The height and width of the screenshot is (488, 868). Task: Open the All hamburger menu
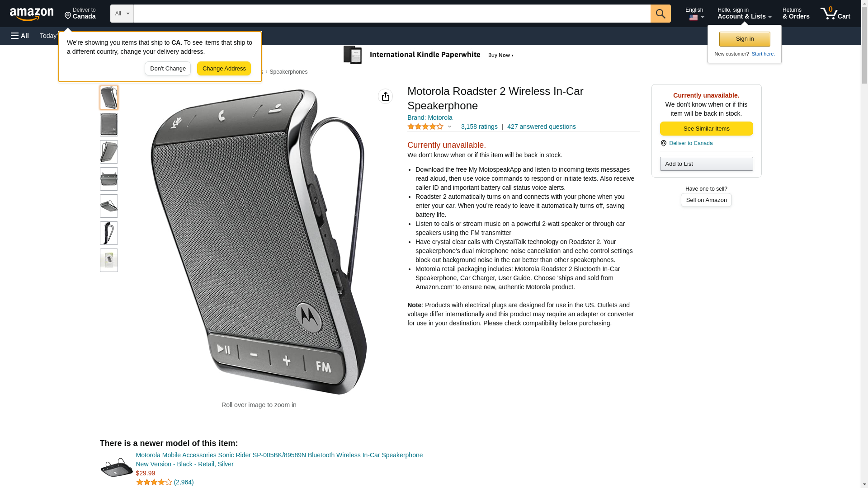(20, 36)
